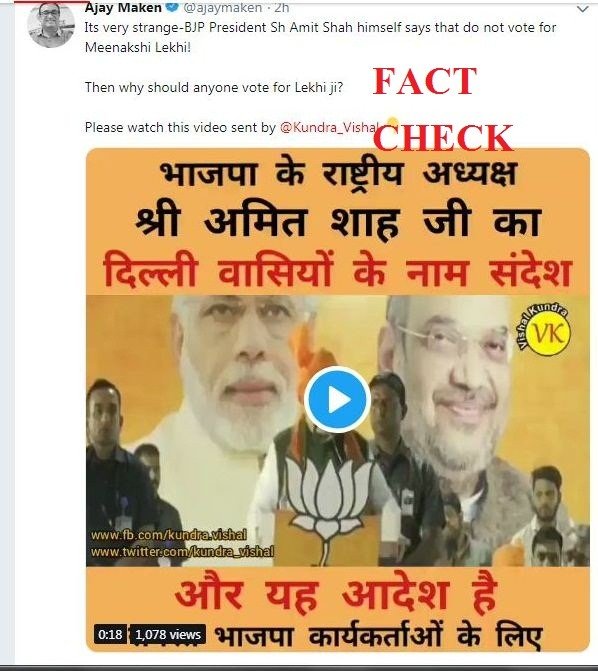Click the orange bottom caption banner
Image resolution: width=598 pixels, height=671 pixels.
338,609
